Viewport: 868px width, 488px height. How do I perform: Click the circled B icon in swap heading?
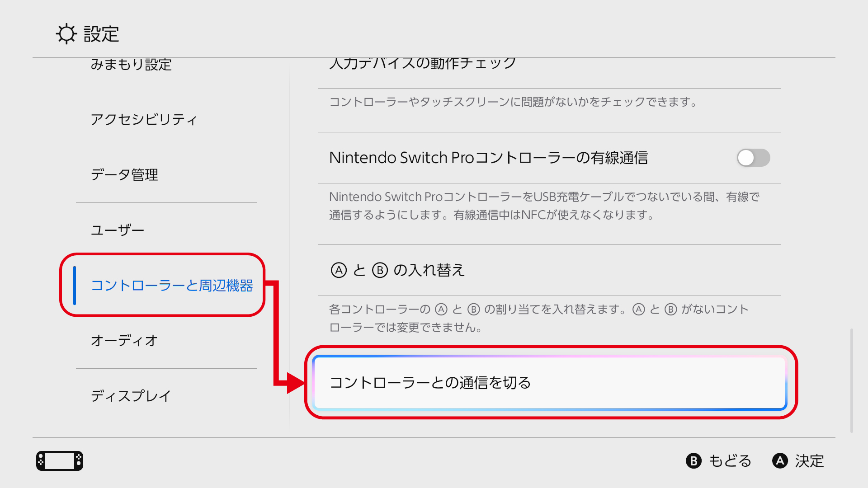pyautogui.click(x=380, y=270)
